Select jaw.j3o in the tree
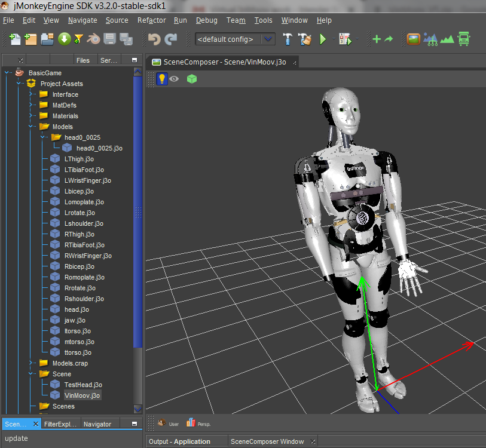The image size is (486, 448). point(75,320)
